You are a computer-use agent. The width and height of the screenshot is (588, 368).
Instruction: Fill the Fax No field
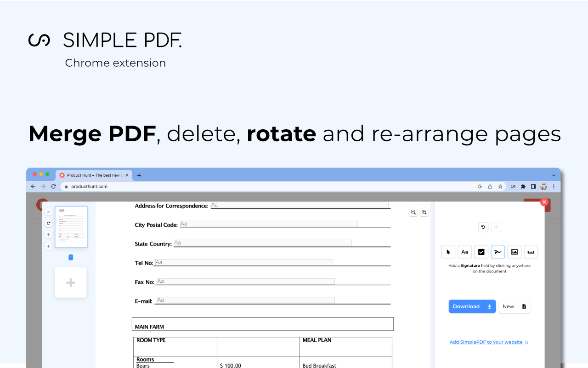246,281
